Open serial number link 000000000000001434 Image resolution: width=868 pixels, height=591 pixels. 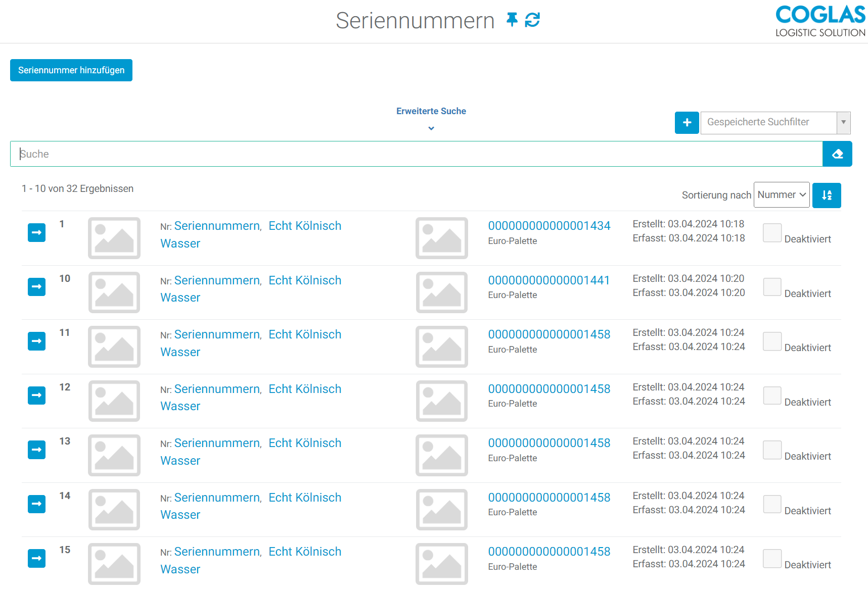549,226
